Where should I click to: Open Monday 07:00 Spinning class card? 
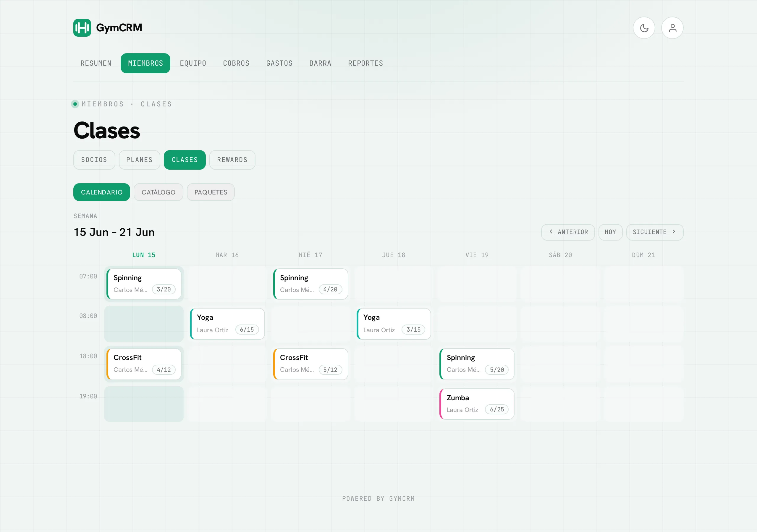click(144, 284)
